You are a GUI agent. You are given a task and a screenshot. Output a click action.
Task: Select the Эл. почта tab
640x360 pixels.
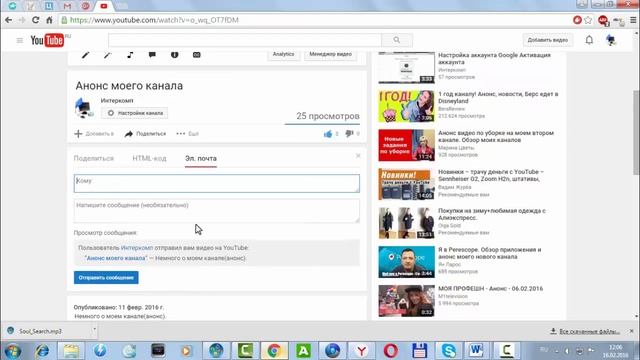click(x=201, y=158)
